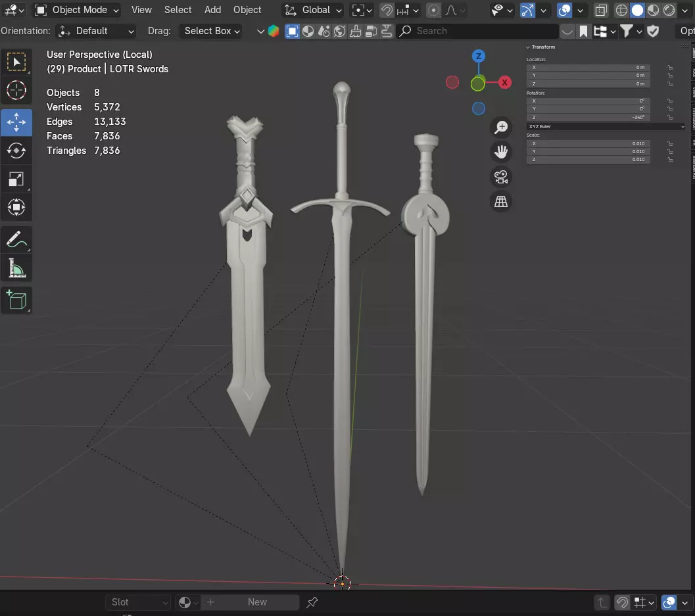The width and height of the screenshot is (695, 616).
Task: Click the hand pan-view button
Action: [501, 152]
